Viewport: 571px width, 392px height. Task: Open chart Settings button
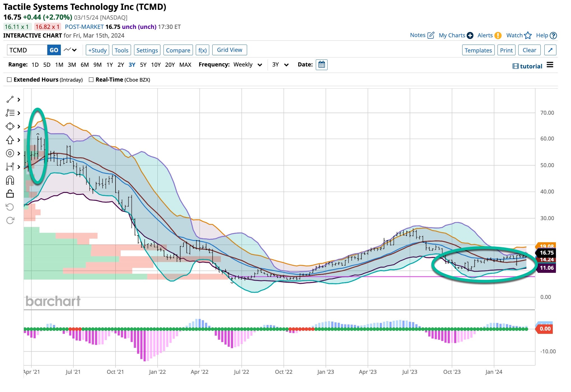pos(147,50)
